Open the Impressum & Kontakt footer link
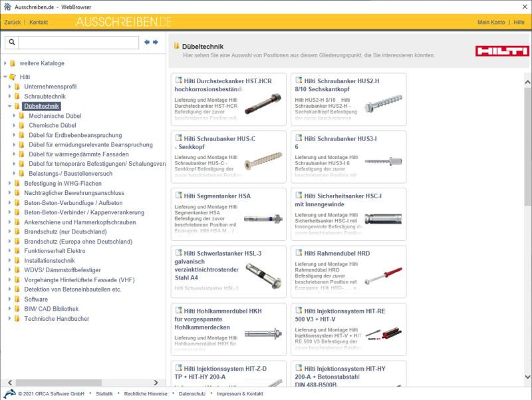The image size is (532, 400). click(240, 393)
